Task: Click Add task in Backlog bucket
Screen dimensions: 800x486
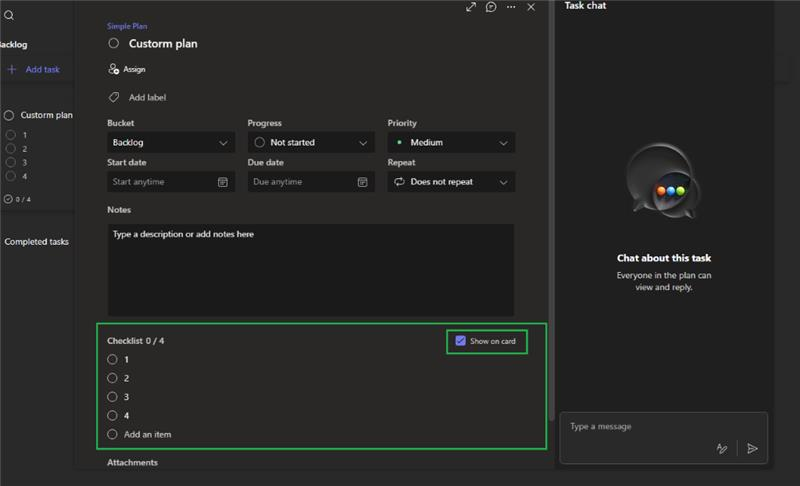Action: point(42,69)
